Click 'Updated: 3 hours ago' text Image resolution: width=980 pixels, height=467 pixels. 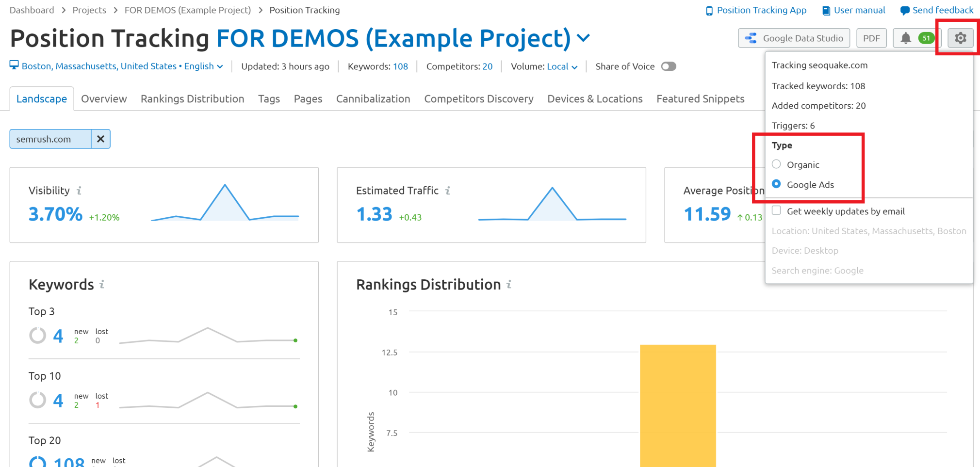point(285,66)
